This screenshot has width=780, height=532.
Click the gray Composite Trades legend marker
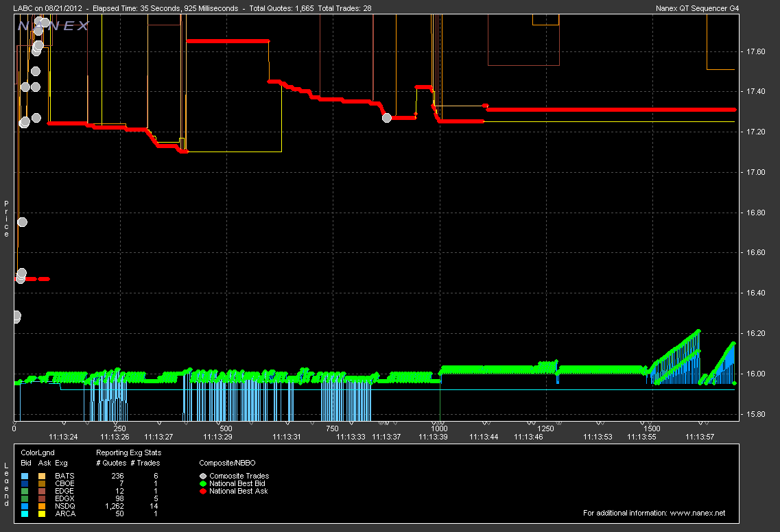pos(203,476)
